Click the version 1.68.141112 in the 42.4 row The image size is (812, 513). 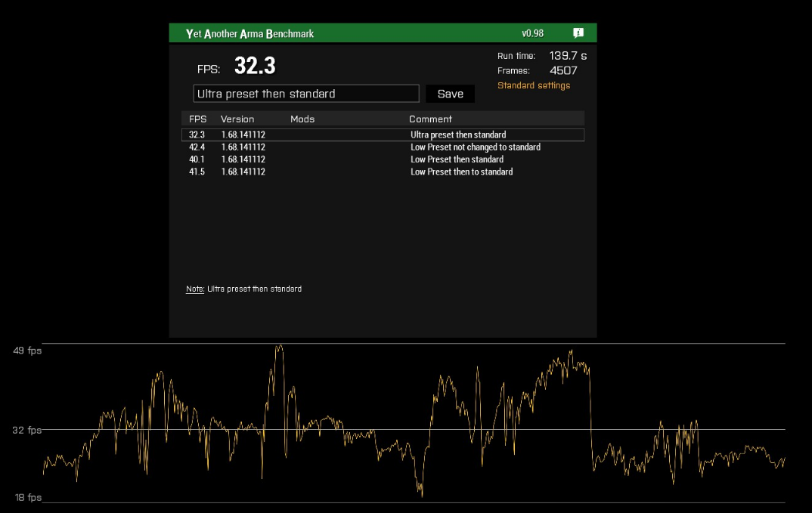click(243, 147)
